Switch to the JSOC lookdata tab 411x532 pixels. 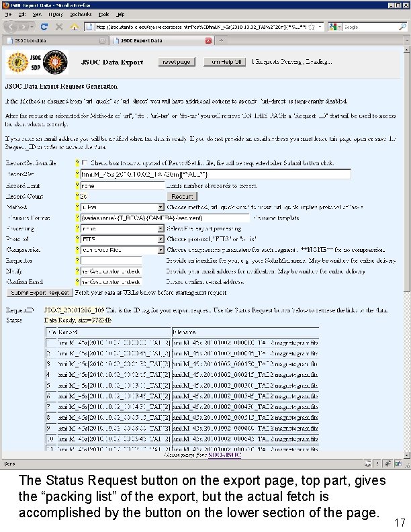tap(56, 41)
